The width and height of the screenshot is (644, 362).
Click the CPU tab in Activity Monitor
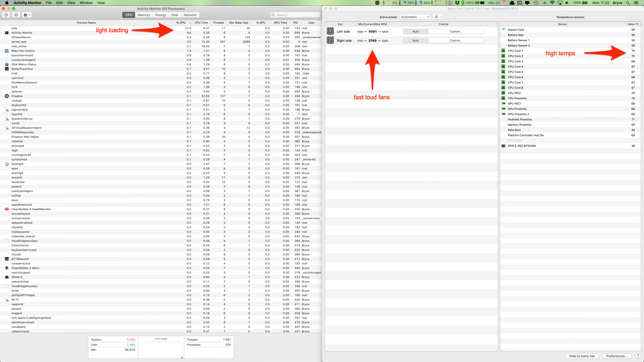[128, 15]
